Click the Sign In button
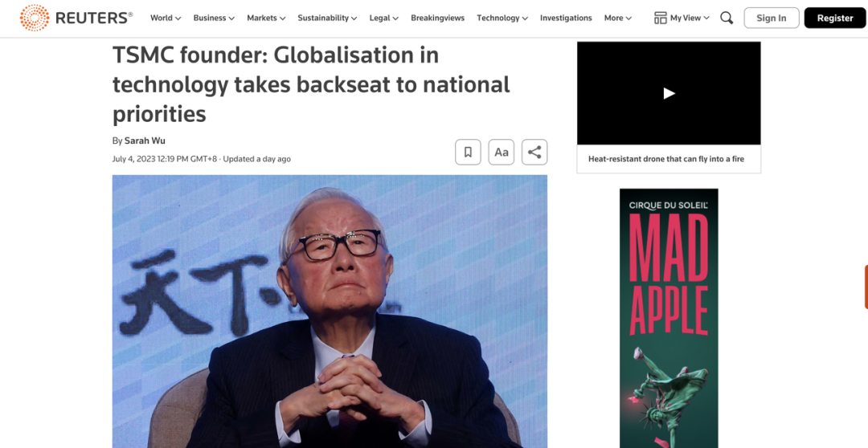The image size is (868, 448). (771, 18)
